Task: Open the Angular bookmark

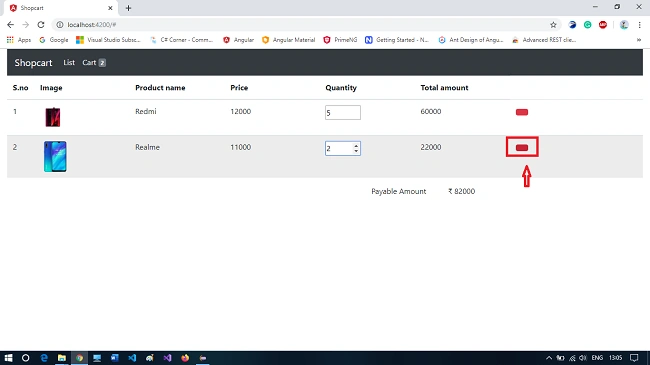Action: (x=238, y=40)
